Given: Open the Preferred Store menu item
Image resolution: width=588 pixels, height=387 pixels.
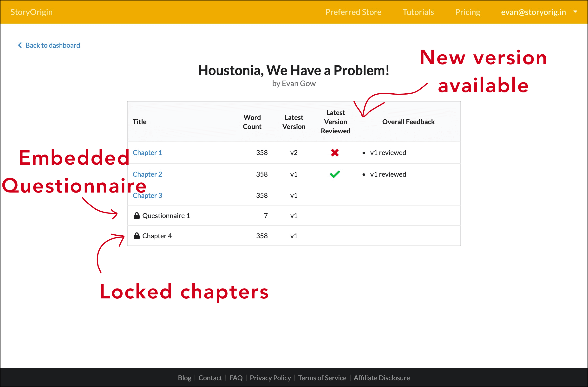Looking at the screenshot, I should coord(353,12).
